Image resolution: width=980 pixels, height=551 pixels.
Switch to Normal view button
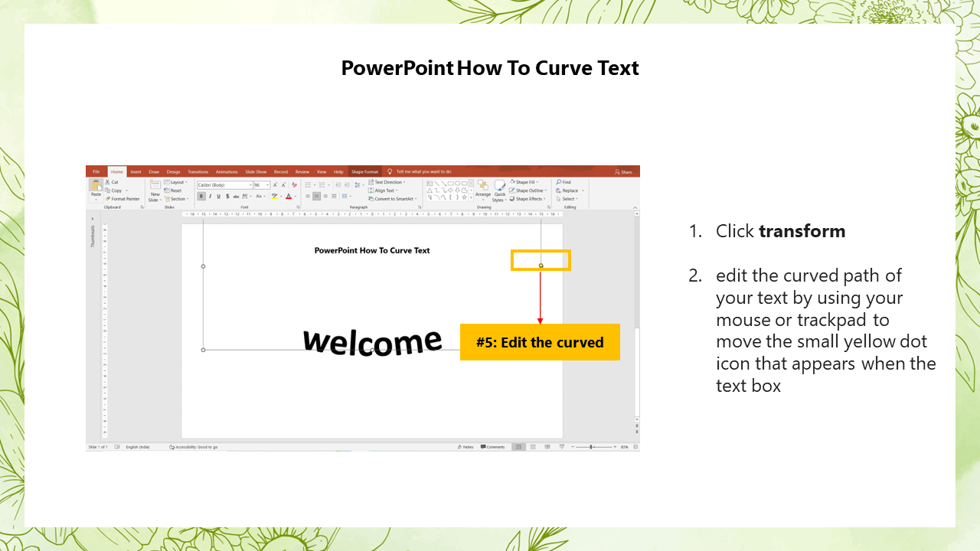coord(518,446)
